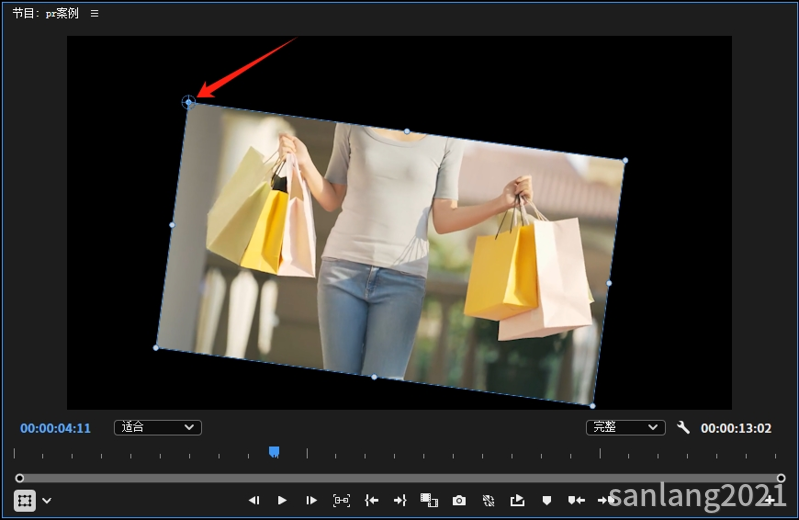Click the Step Back one frame button
Viewport: 799px width, 520px height.
pyautogui.click(x=254, y=500)
